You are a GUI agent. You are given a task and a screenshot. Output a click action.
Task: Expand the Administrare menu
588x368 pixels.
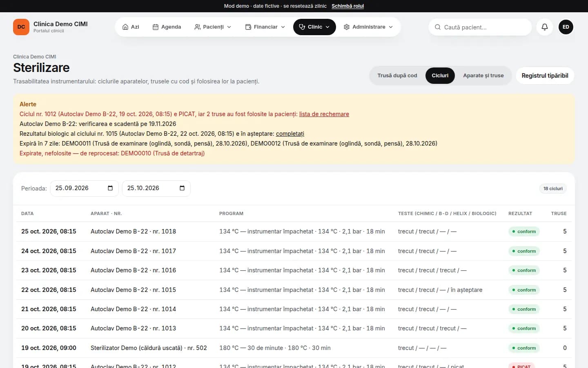(368, 27)
